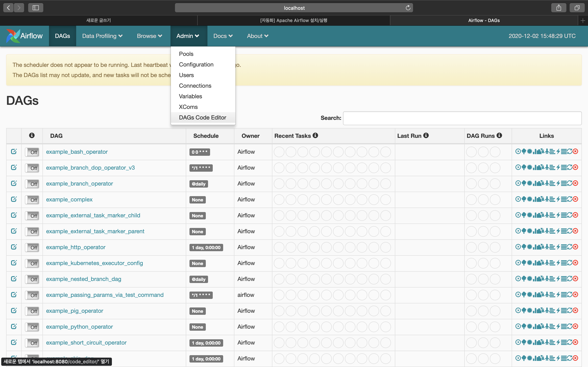588x367 pixels.
Task: Click the Recent Tasks info icon
Action: click(x=315, y=135)
